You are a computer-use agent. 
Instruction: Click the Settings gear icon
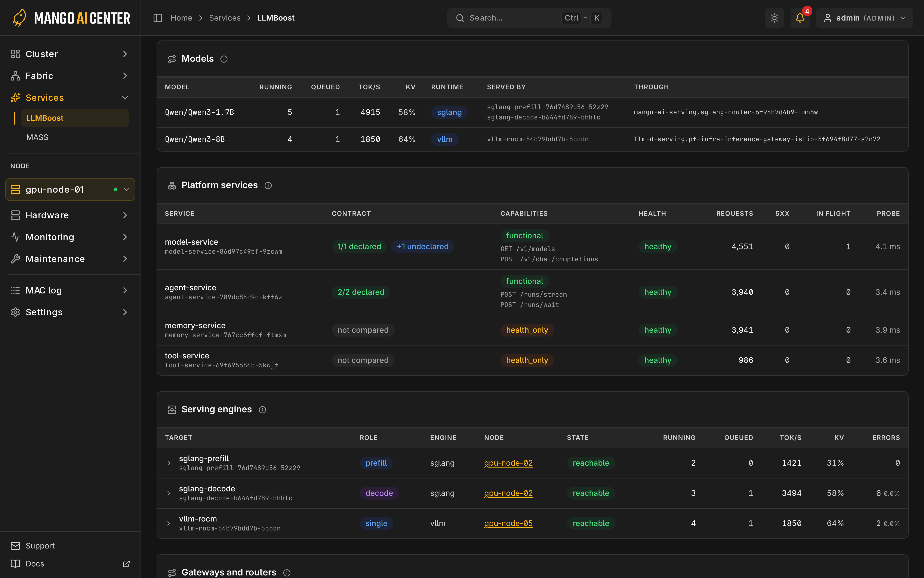pyautogui.click(x=15, y=312)
